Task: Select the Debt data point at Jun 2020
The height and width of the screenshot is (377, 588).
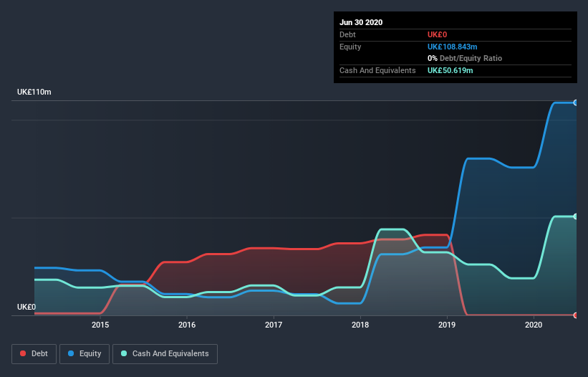Action: point(576,315)
